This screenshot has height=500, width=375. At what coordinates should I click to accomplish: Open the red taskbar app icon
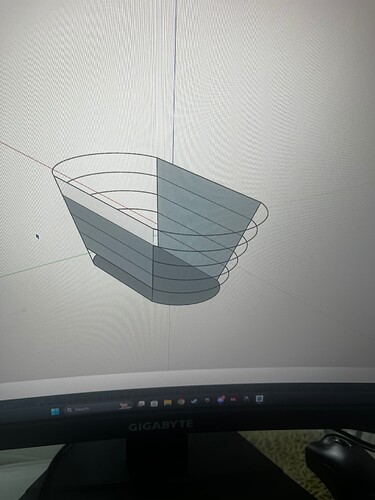click(233, 399)
